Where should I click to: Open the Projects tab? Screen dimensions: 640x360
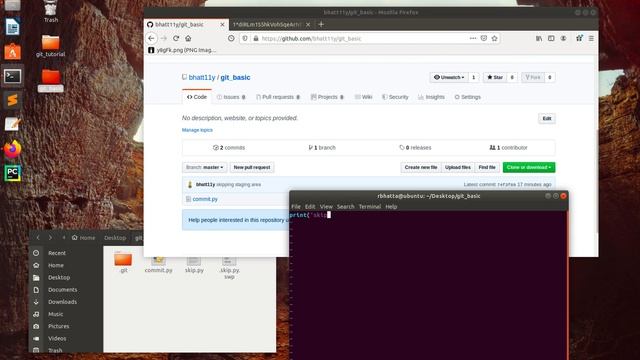[327, 97]
